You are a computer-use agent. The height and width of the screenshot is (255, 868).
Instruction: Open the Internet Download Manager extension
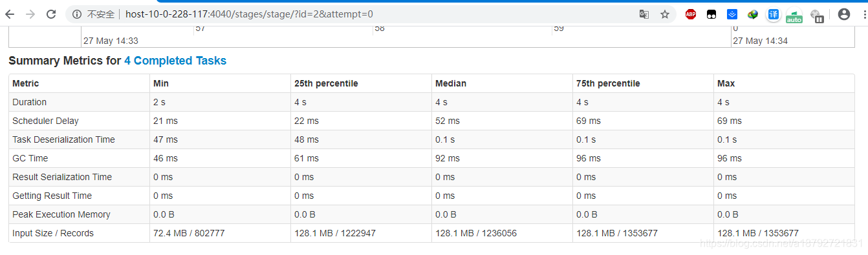pos(753,14)
